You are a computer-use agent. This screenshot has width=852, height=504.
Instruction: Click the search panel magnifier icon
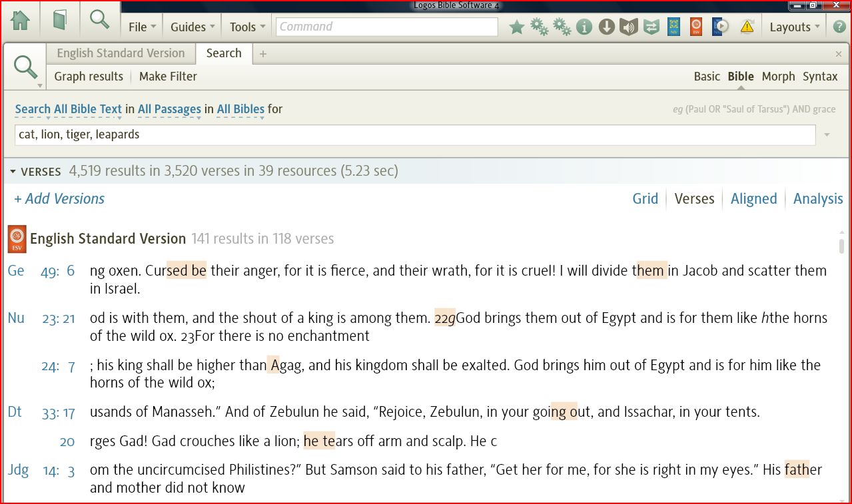(x=25, y=67)
